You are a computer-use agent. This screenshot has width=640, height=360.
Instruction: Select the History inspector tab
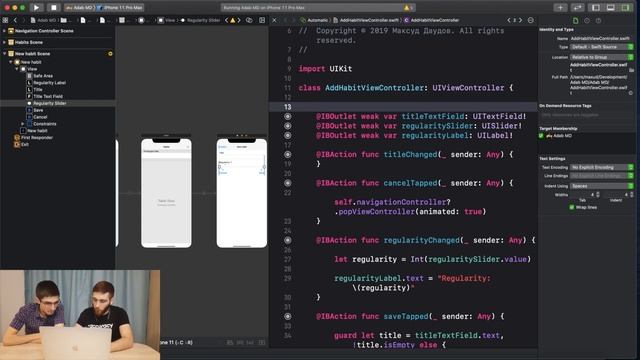click(587, 20)
